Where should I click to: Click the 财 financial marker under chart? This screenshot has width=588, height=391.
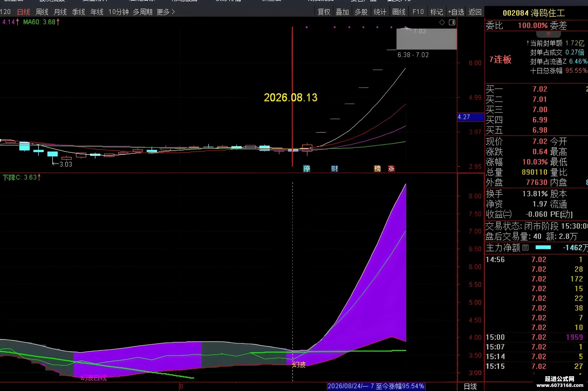click(x=334, y=169)
